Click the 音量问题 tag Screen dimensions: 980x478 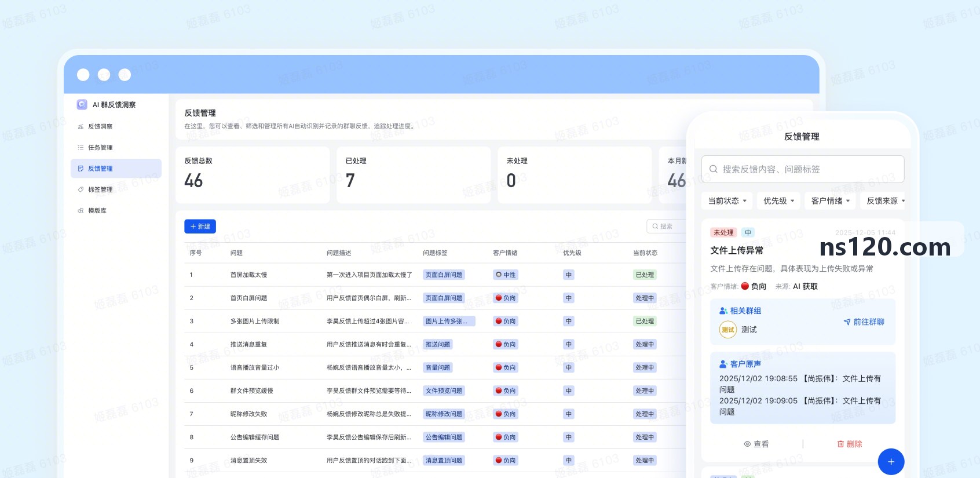pyautogui.click(x=438, y=368)
